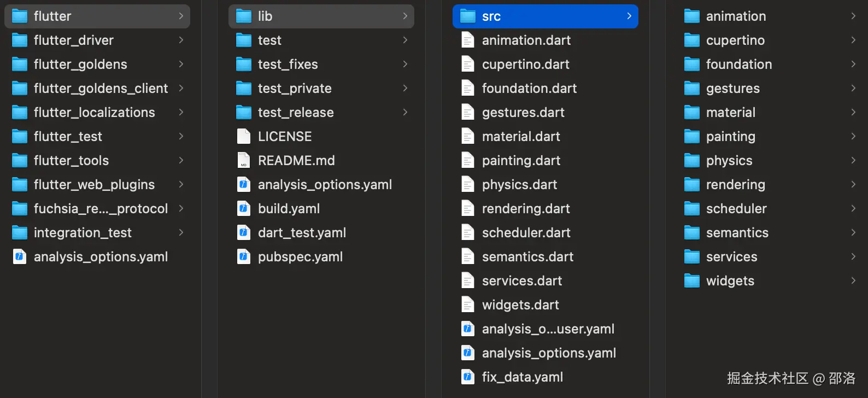Click the integration_test folder icon
This screenshot has height=398, width=868.
tap(20, 233)
